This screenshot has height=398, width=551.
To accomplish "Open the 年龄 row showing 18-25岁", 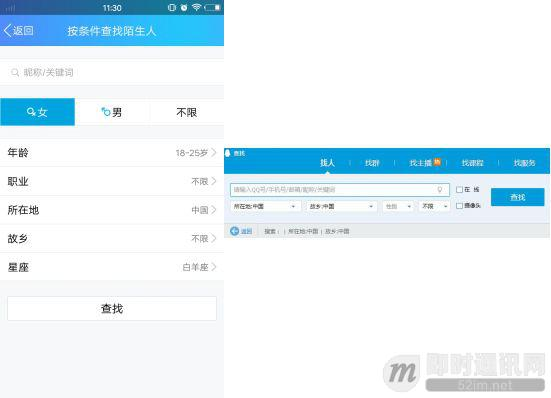I will (x=112, y=153).
